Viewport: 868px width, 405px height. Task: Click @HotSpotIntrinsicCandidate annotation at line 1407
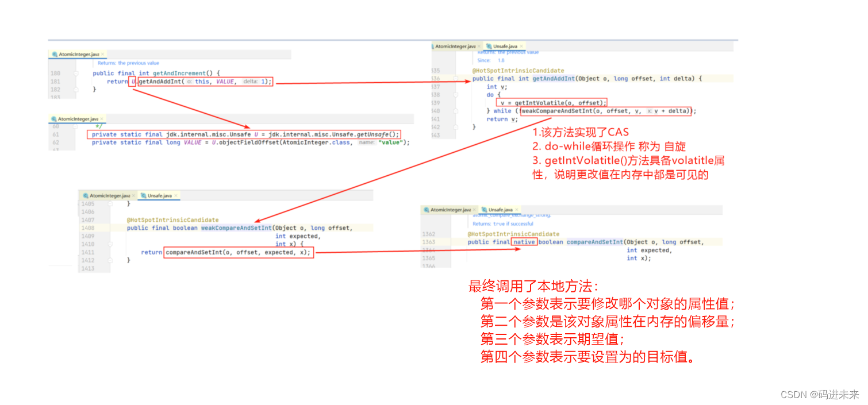(x=172, y=220)
